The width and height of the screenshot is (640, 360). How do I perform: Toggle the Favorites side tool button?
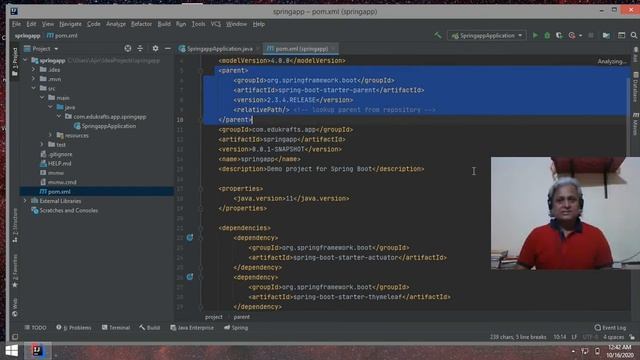[x=15, y=271]
